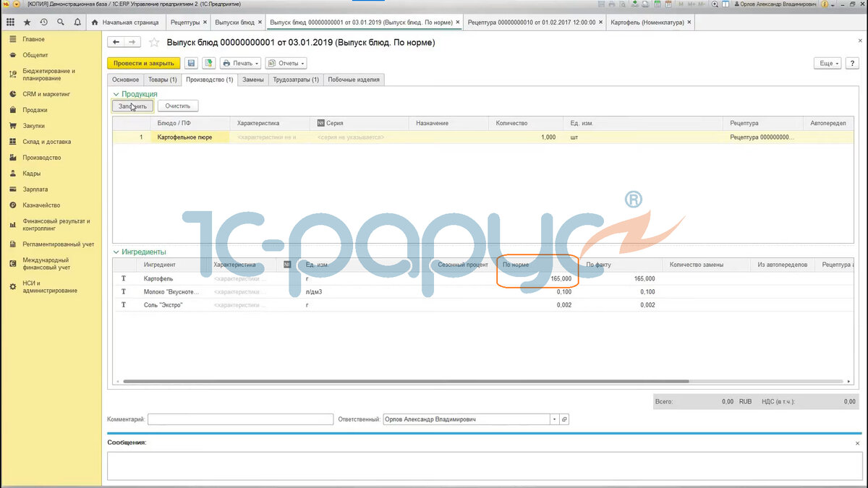
Task: Open the yellow info about icon
Action: 825,4
